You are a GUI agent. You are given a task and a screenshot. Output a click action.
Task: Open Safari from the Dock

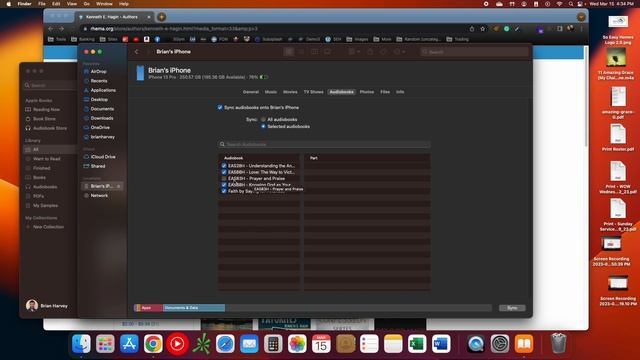225,344
